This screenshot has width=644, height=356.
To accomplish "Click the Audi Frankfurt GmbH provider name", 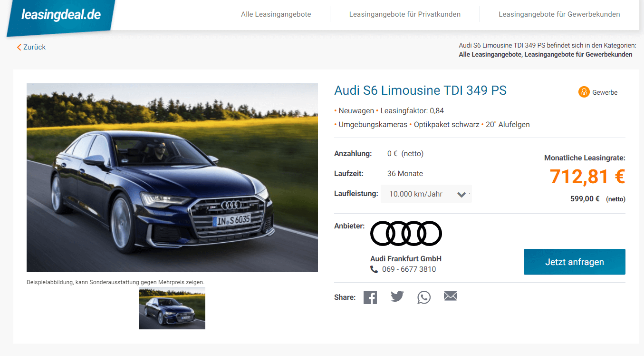I will pyautogui.click(x=406, y=259).
